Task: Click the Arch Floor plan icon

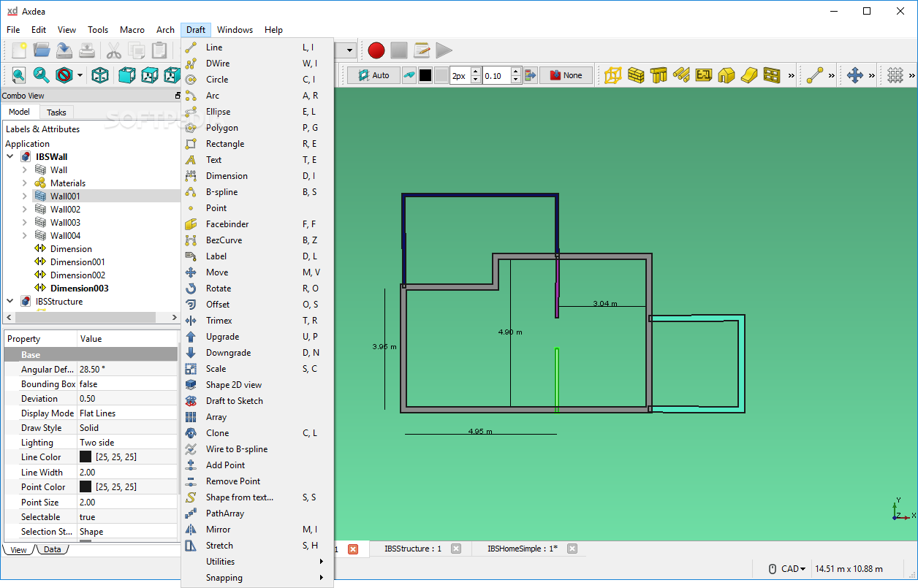Action: [x=704, y=75]
